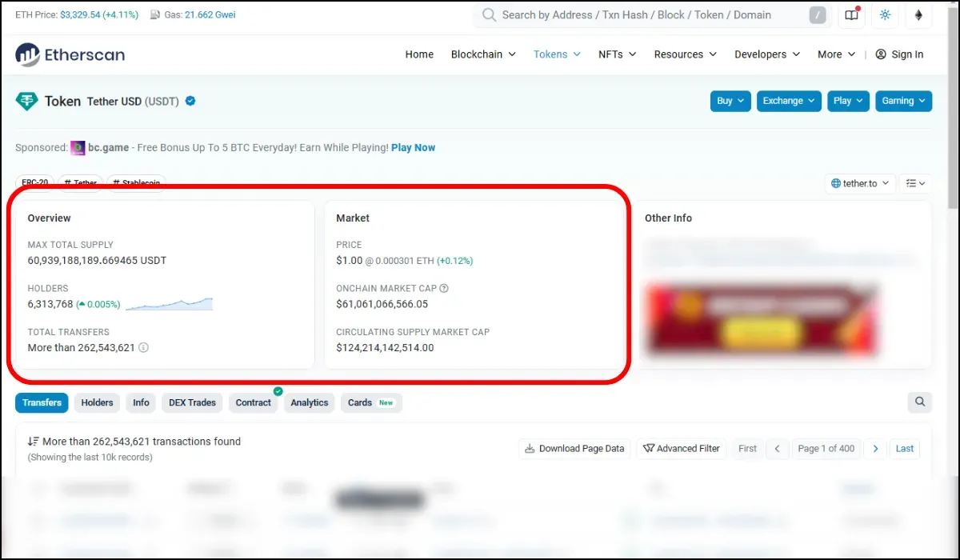Open the tether.to links dropdown
The width and height of the screenshot is (960, 560).
860,183
